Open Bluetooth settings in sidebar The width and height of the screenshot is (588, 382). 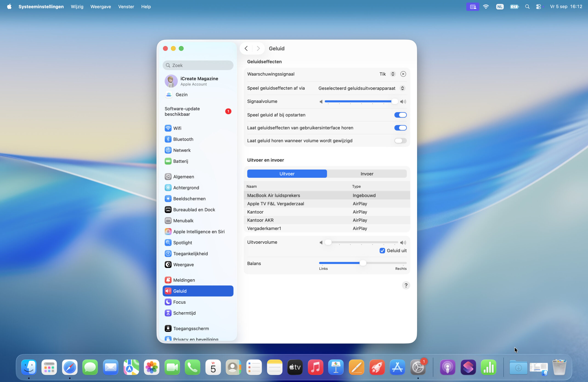click(x=183, y=139)
